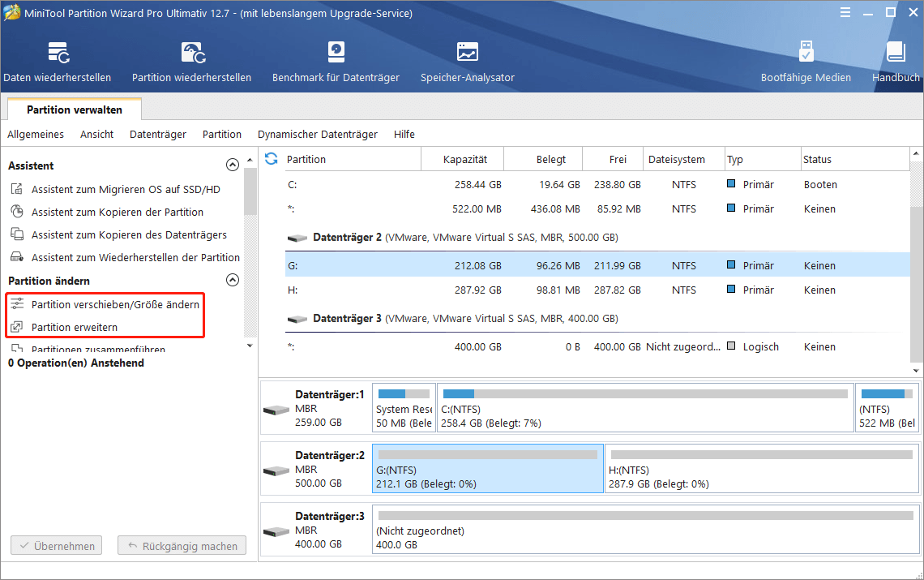924x580 pixels.
Task: Select the 400.00 GB unallocated row
Action: click(x=597, y=347)
